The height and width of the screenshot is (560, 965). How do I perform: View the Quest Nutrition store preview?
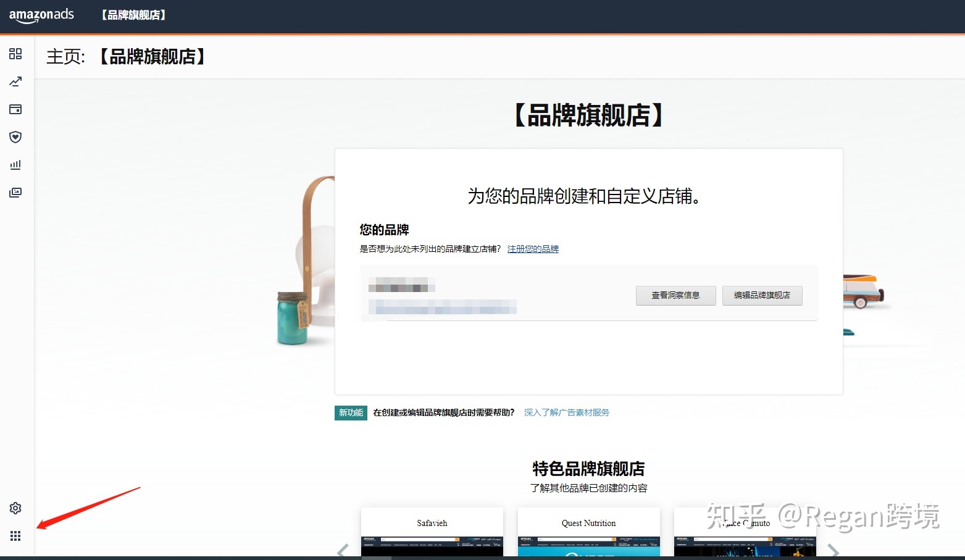point(588,531)
